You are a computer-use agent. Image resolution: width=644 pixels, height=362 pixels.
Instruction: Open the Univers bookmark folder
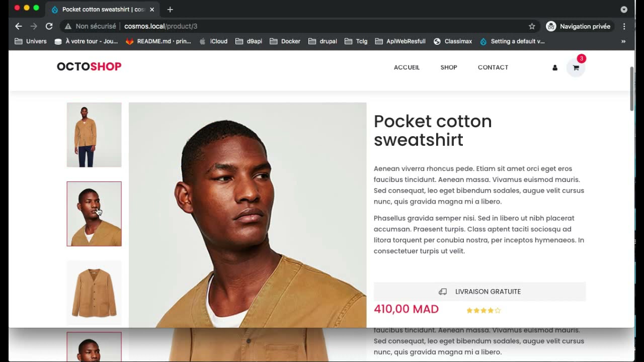click(x=31, y=41)
